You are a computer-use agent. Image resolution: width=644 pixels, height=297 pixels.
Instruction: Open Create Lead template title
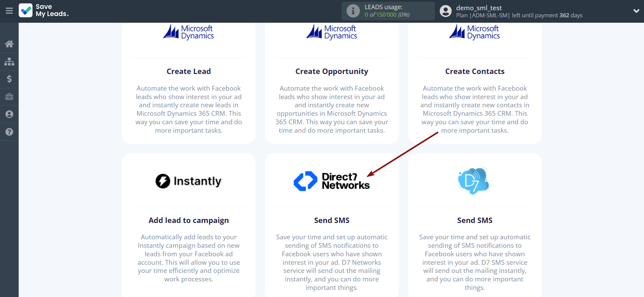point(189,71)
